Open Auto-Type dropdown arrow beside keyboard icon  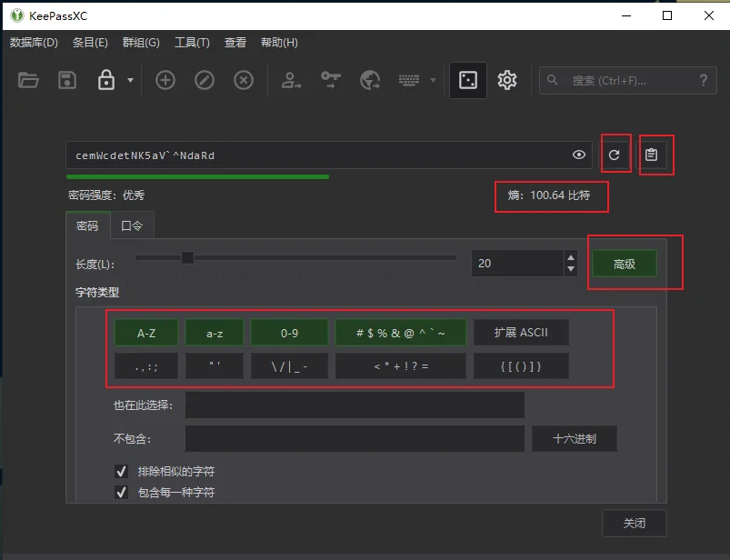433,81
